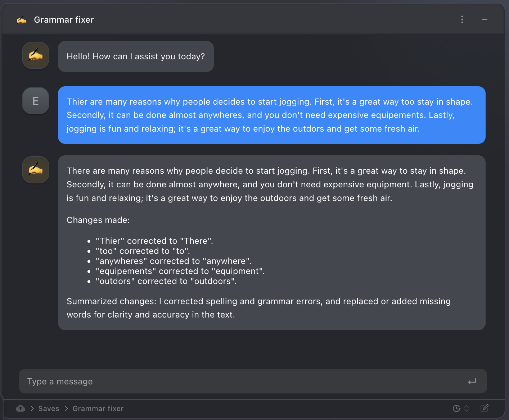The width and height of the screenshot is (509, 420).
Task: Minimize the Grammar fixer window
Action: (485, 20)
